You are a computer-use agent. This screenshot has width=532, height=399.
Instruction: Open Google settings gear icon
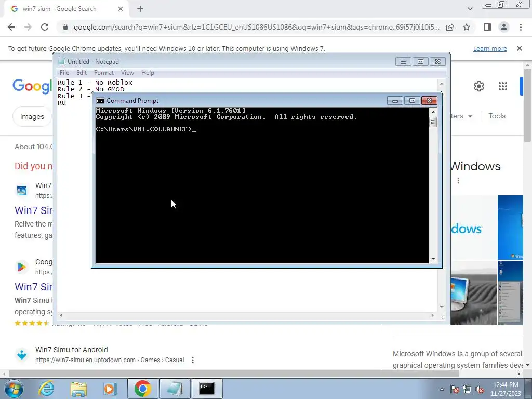(478, 86)
